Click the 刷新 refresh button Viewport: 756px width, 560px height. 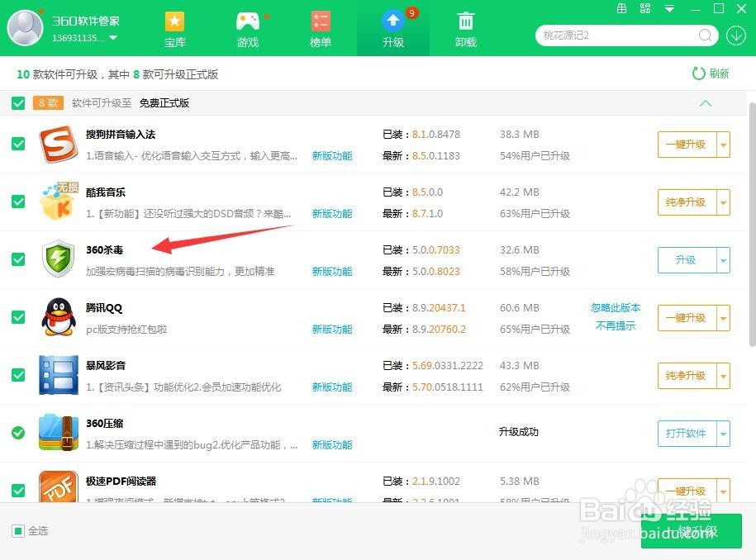pos(711,74)
